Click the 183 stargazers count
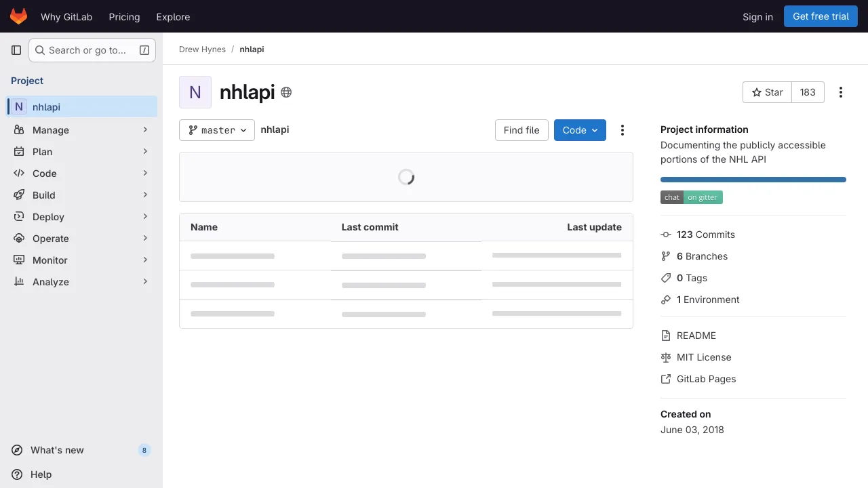Viewport: 868px width, 488px height. click(x=808, y=92)
